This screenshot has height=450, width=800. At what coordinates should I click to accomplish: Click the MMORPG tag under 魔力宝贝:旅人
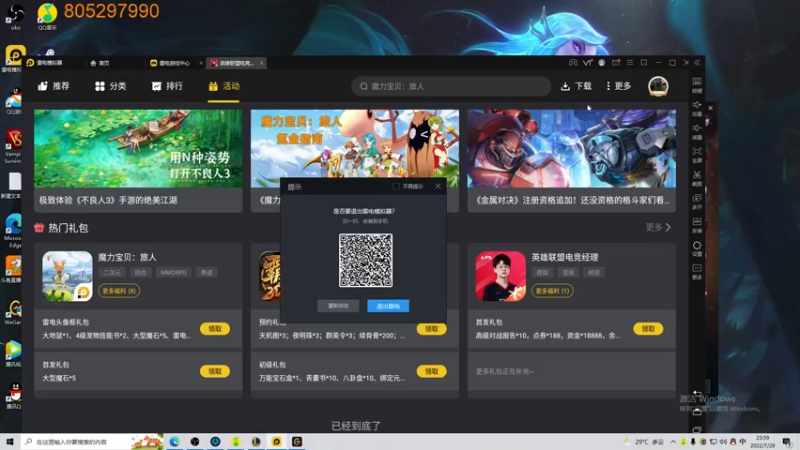click(x=173, y=272)
